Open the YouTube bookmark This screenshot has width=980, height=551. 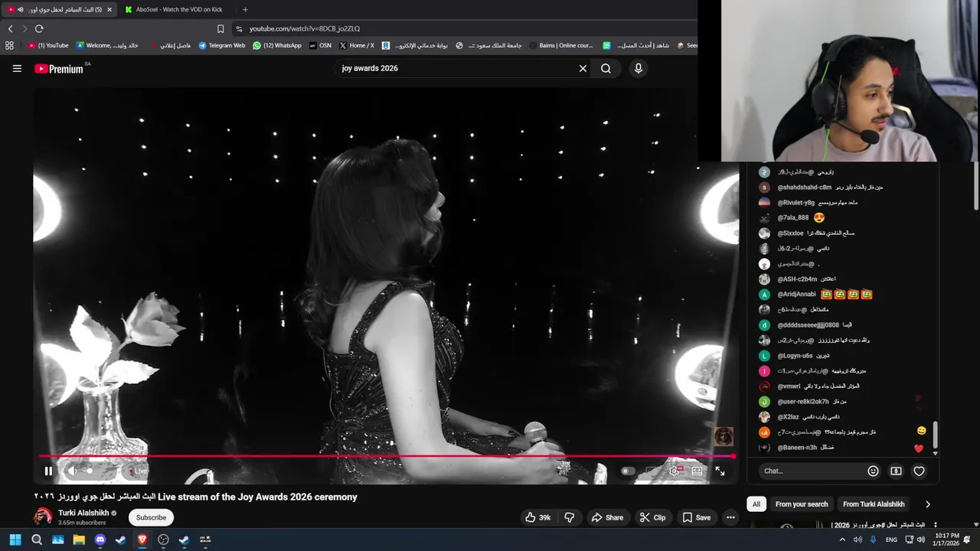[x=48, y=45]
